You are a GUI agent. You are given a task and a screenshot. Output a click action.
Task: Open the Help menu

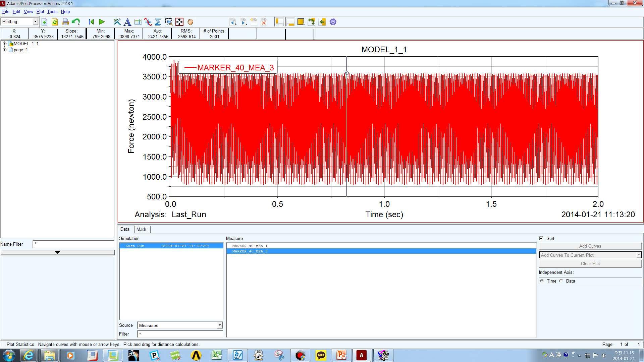click(65, 11)
